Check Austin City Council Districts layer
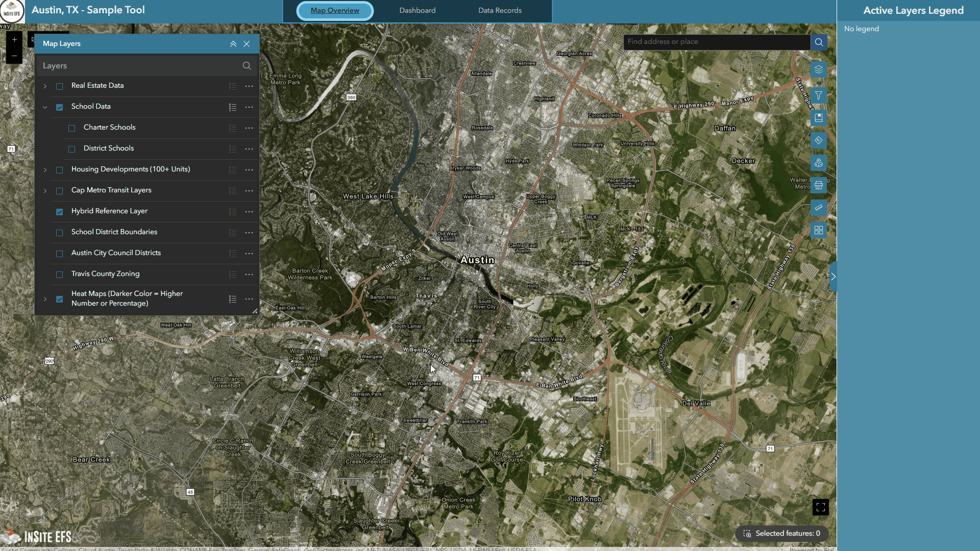This screenshot has width=980, height=551. click(60, 254)
